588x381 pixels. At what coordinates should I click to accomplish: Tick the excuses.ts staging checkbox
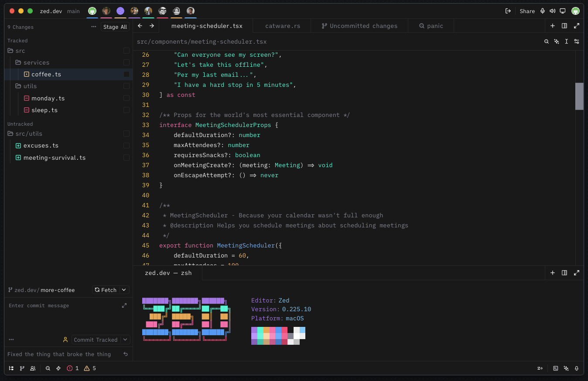pyautogui.click(x=126, y=145)
